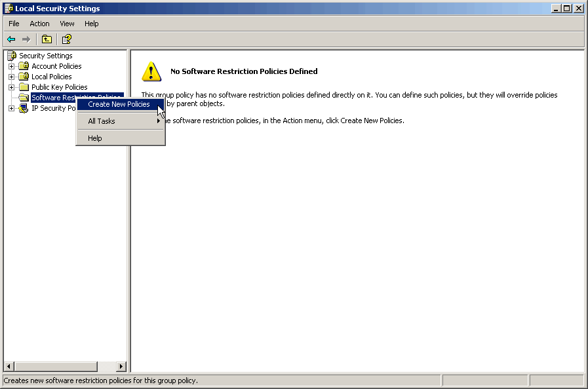Click the Up One Level folder icon
Screen dimensions: 588x389
pyautogui.click(x=47, y=39)
